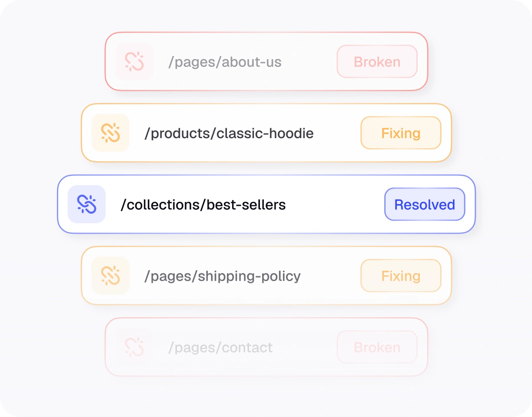
Task: Select the orange-outlined shipping-policy row card
Action: pyautogui.click(x=266, y=275)
